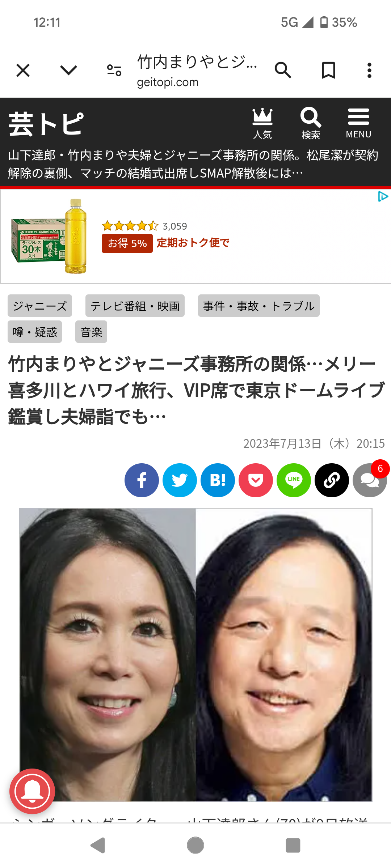Minimize custom tab with down chevron
Image resolution: width=391 pixels, height=868 pixels.
click(68, 70)
